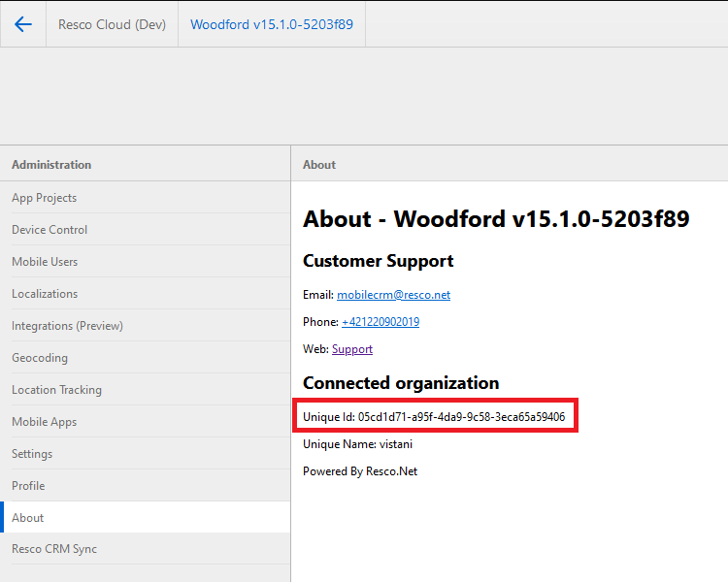Open Geocoding settings
The height and width of the screenshot is (582, 728).
[x=40, y=358]
